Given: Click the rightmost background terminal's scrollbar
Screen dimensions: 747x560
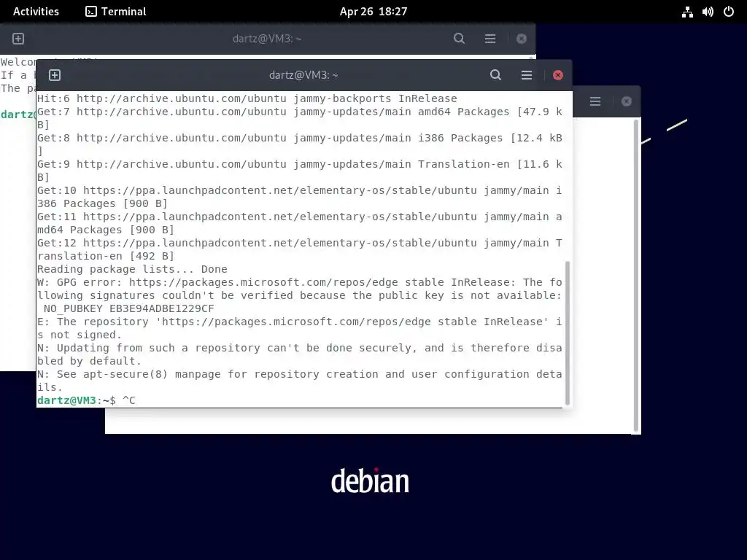Looking at the screenshot, I should 635,276.
